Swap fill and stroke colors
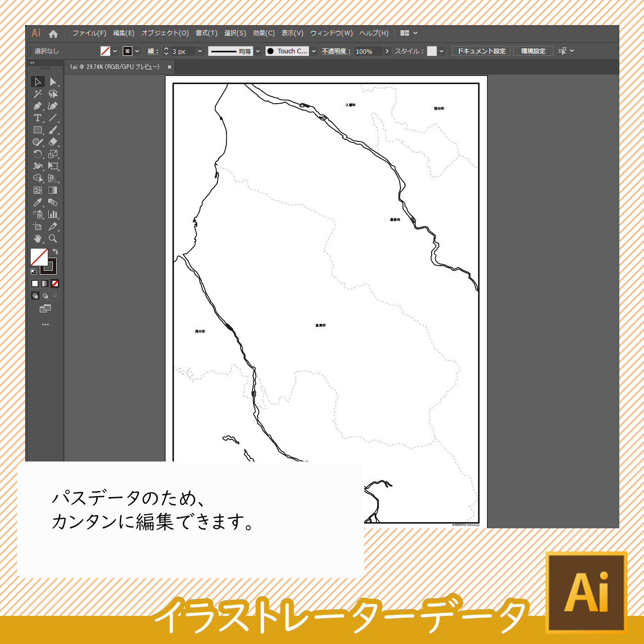 click(x=55, y=251)
